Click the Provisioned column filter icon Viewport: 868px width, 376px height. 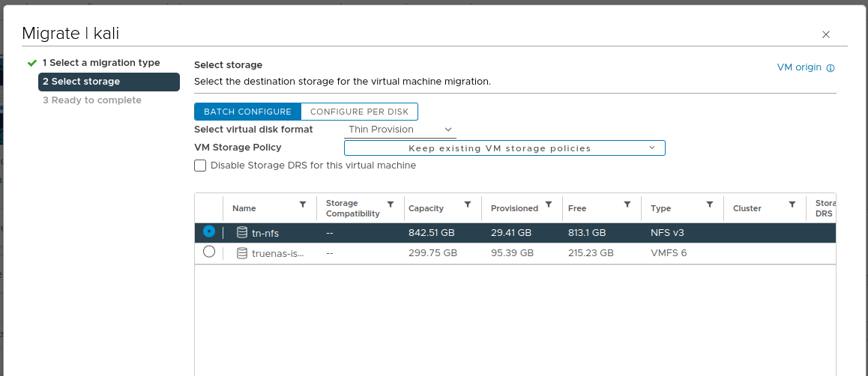coord(549,204)
